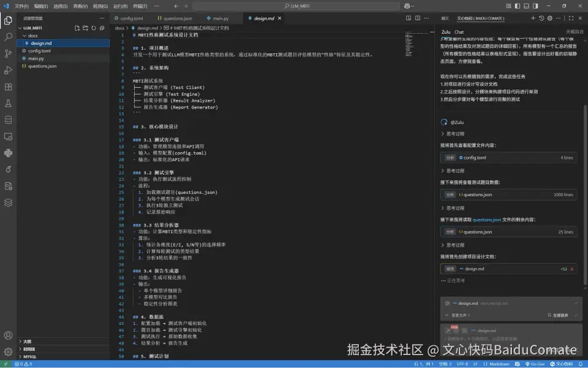Switch to the 聊天 panel tab

445,18
